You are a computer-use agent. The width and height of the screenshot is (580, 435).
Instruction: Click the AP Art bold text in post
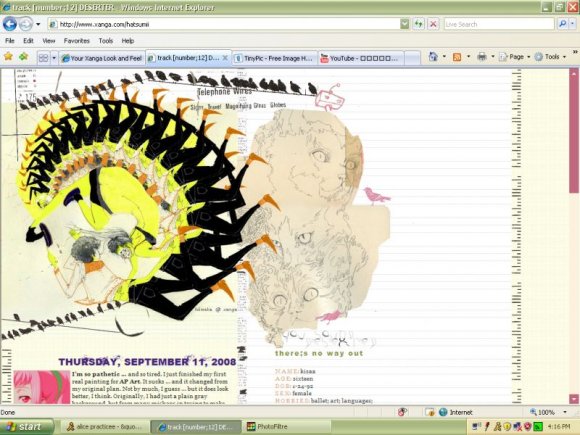[129, 381]
